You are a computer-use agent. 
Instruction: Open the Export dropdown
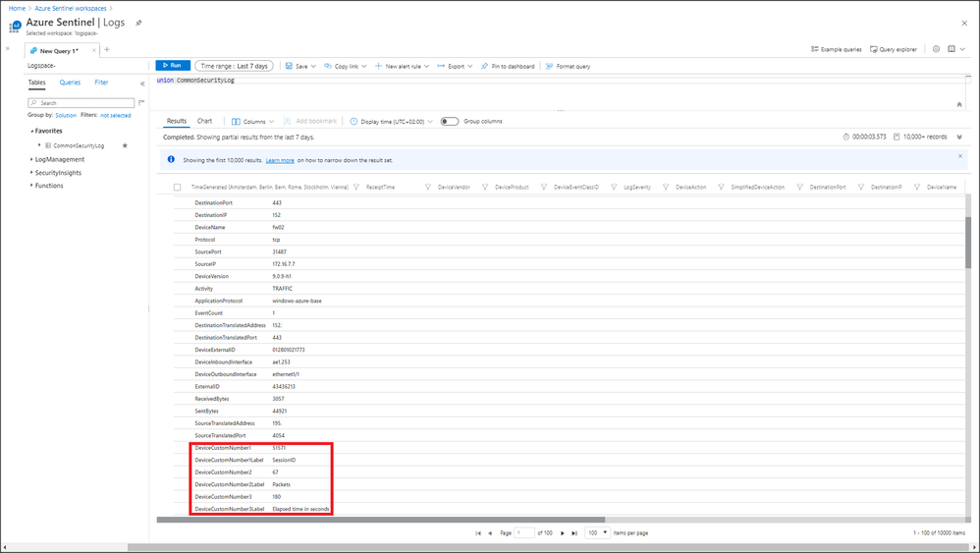tap(456, 67)
